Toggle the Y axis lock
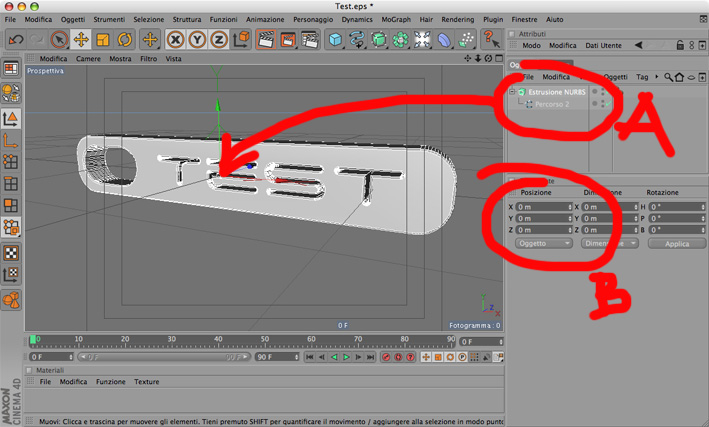The height and width of the screenshot is (427, 709). pos(197,40)
